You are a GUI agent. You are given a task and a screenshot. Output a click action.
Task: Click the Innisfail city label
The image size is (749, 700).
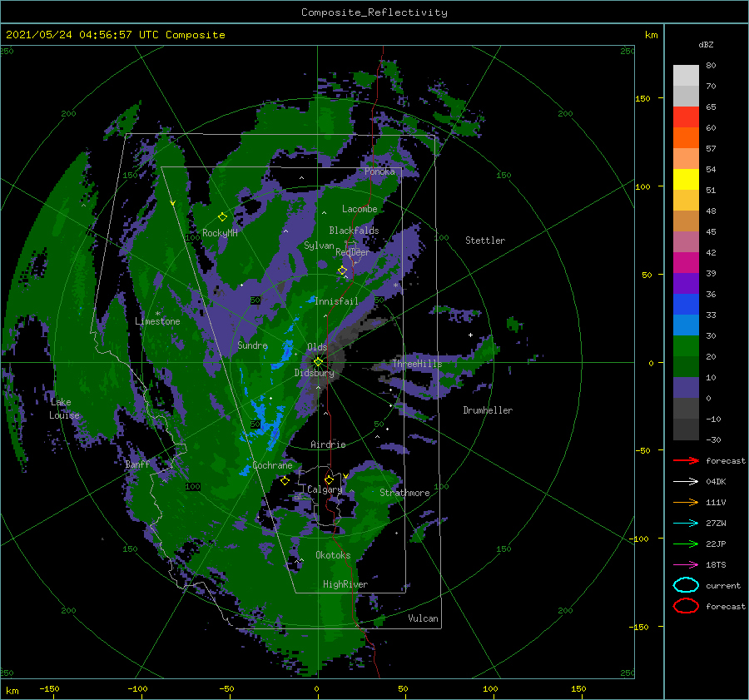[336, 301]
